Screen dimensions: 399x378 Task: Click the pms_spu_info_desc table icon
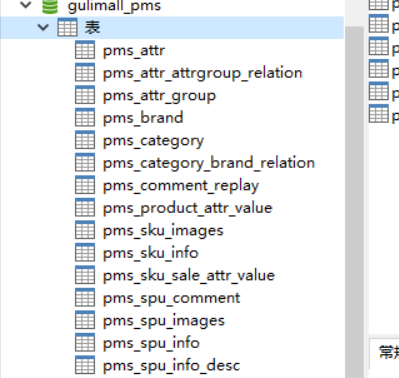point(85,365)
